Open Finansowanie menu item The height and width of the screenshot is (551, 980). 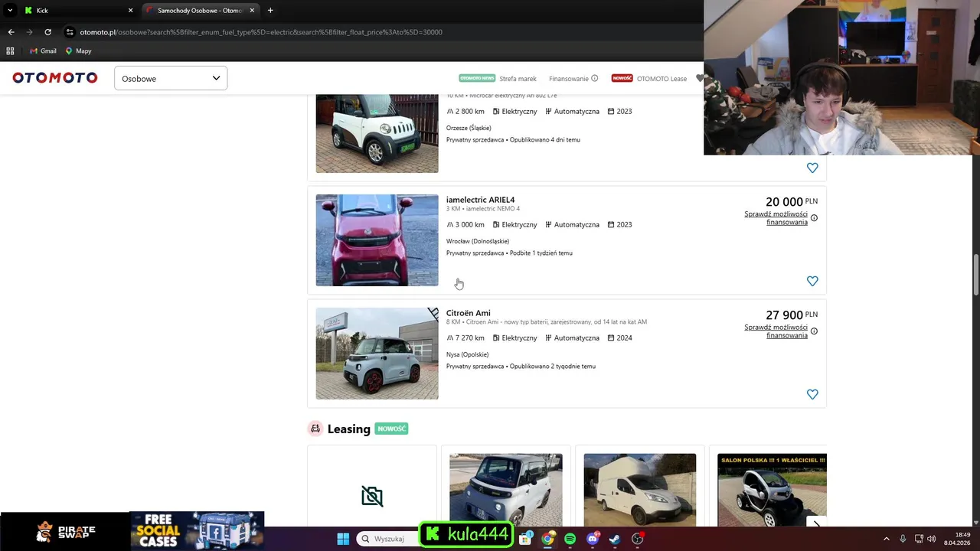tap(569, 79)
